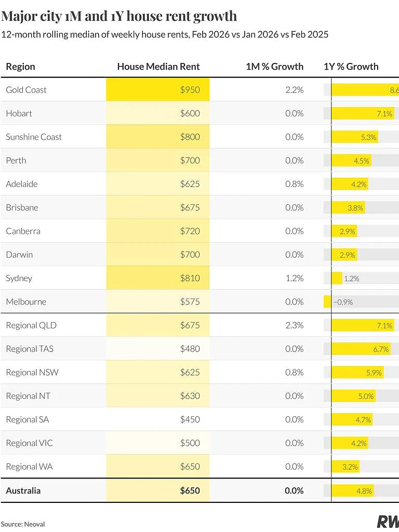This screenshot has width=399, height=532.
Task: Click the Adelaide 0.8% monthly growth value
Action: tap(294, 184)
